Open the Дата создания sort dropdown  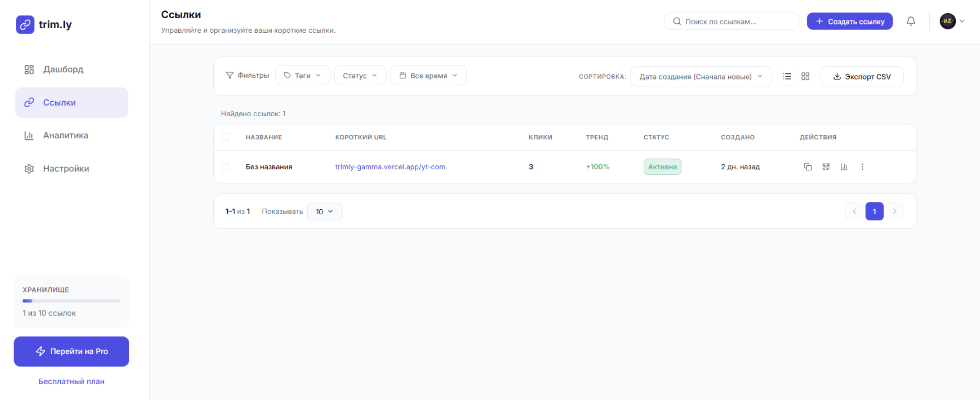[x=701, y=76]
